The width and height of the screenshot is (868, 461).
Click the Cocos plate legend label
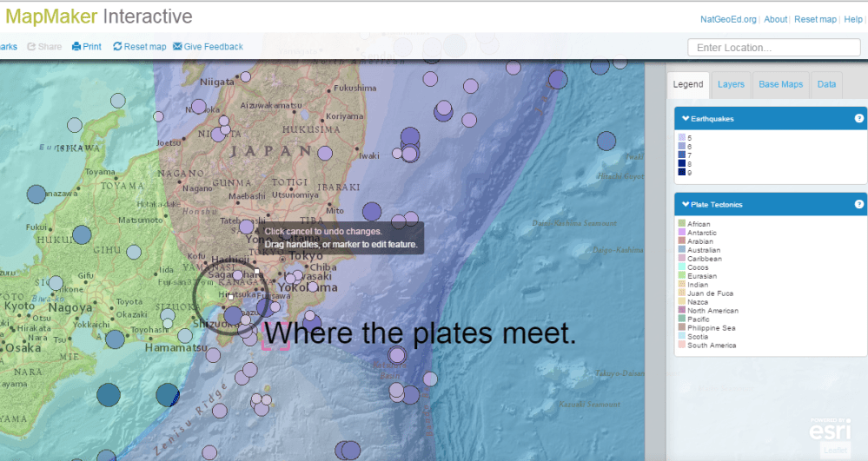coord(698,267)
